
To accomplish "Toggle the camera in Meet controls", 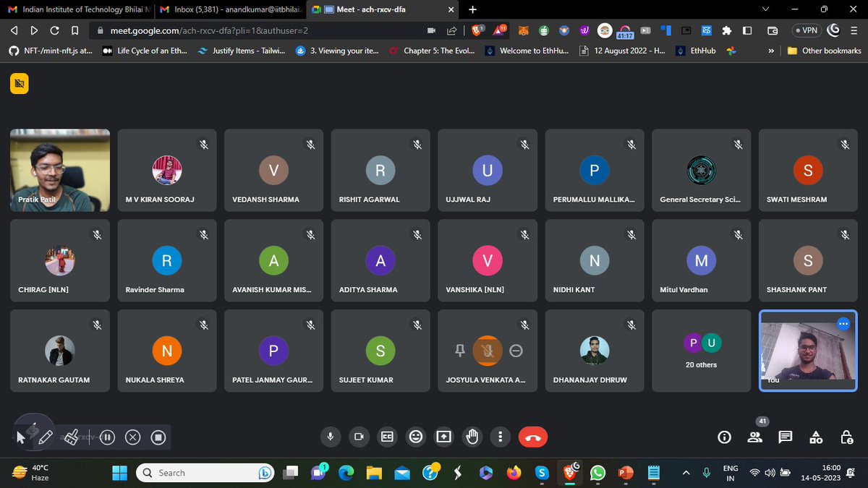I will click(358, 437).
